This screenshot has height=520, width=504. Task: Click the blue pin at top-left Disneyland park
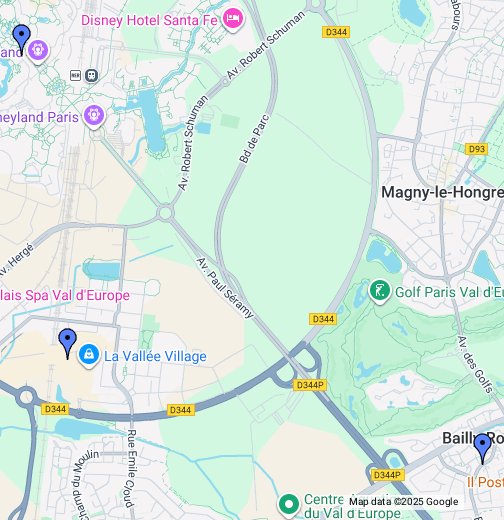coord(22,39)
